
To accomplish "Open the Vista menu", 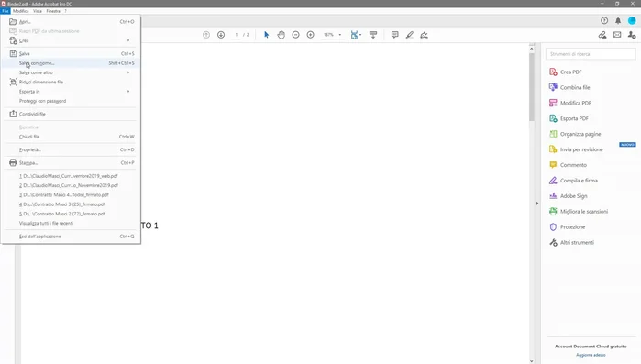I will pos(38,11).
